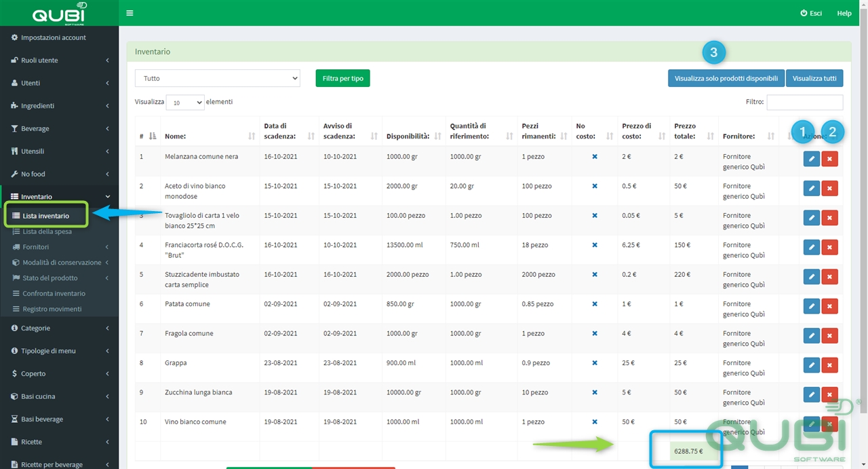Sort by the # column arrows
Screen dimensions: 868x469
pos(153,136)
